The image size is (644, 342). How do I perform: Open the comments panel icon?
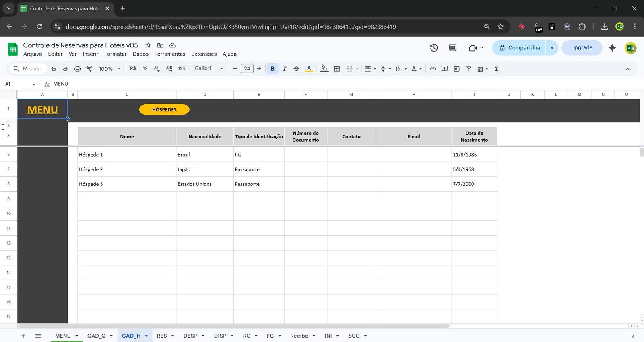(452, 48)
